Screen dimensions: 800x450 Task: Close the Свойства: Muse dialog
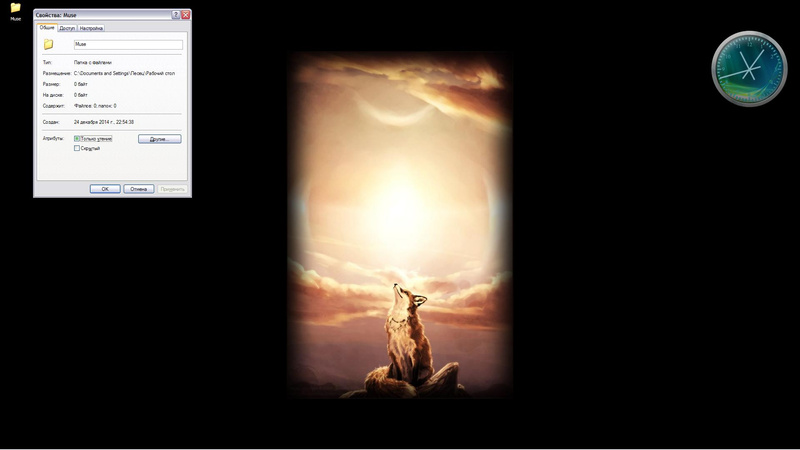186,15
